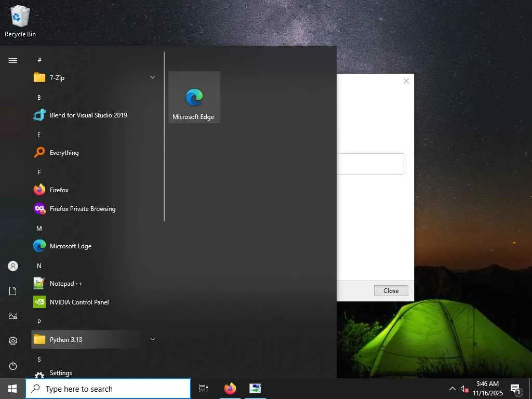Open the Settings gear in sidebar
The image size is (532, 399).
13,341
